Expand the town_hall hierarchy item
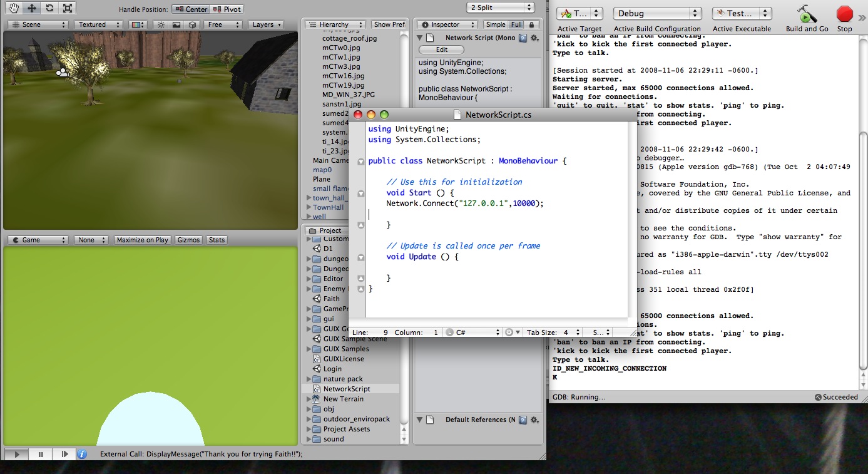 pyautogui.click(x=308, y=198)
